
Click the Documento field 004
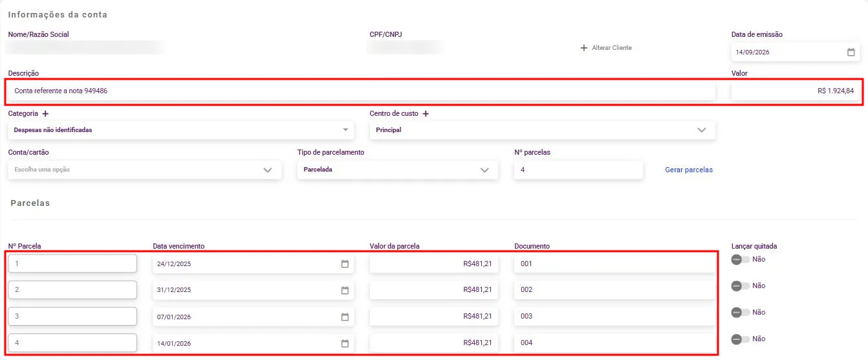(615, 343)
